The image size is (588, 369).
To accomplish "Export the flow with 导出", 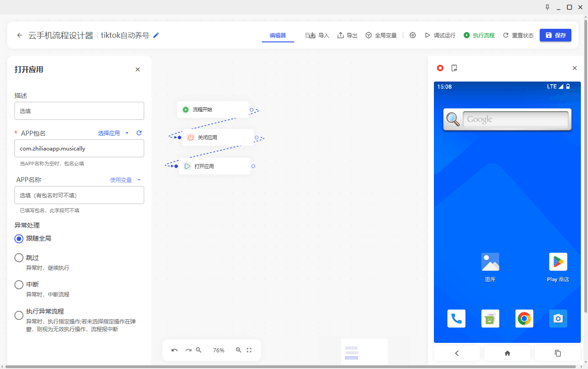I will 347,35.
